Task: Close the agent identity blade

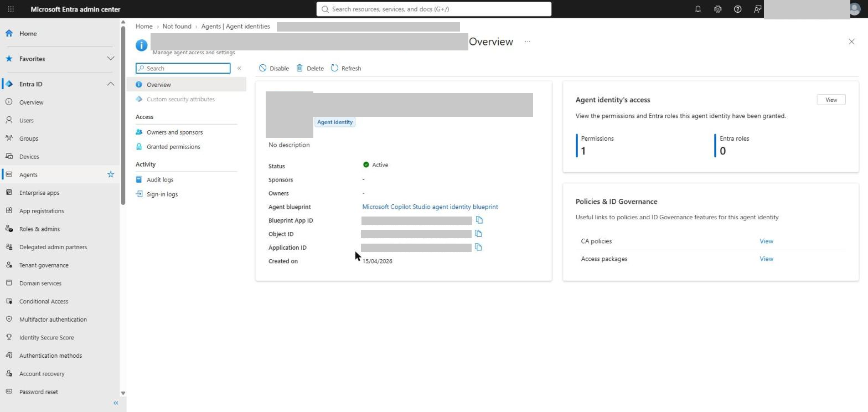Action: click(851, 42)
